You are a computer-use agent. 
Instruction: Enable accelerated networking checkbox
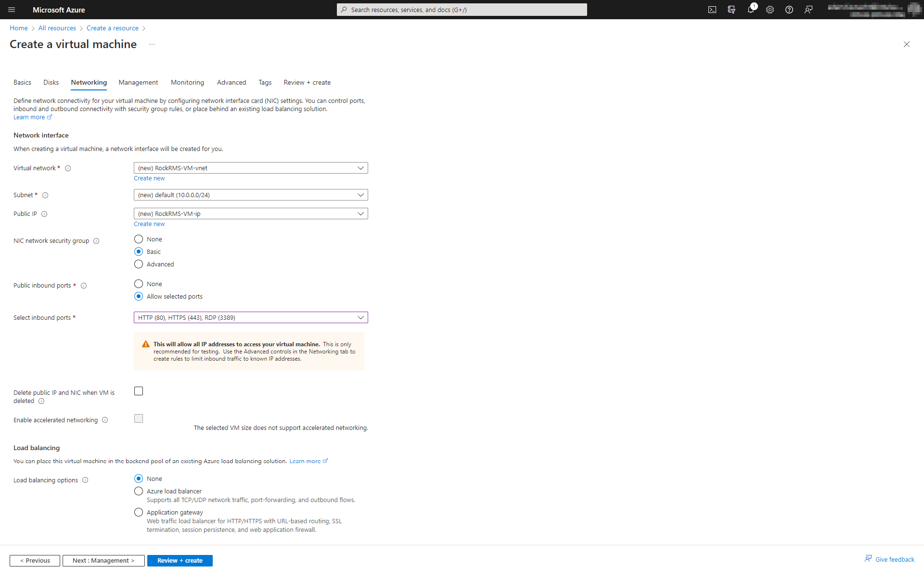139,418
